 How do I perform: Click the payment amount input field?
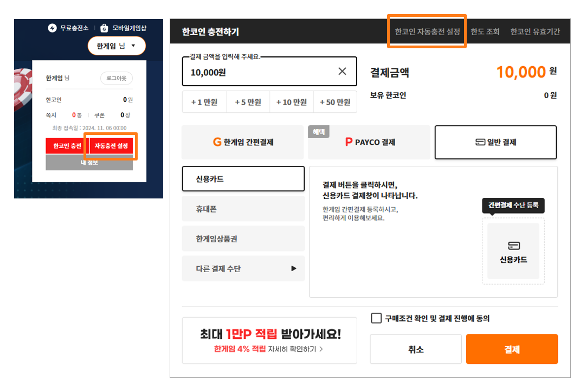click(269, 72)
